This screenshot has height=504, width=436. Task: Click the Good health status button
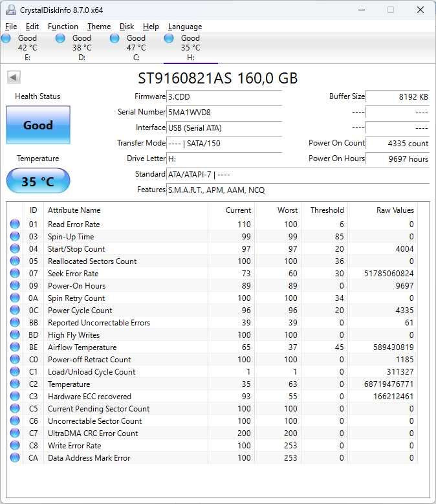click(x=38, y=125)
